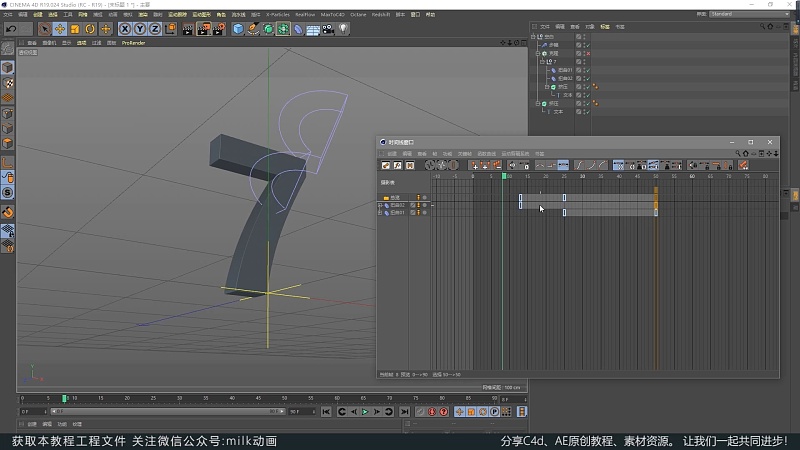
Task: Expand bend 01 track in timeline
Action: click(x=380, y=213)
